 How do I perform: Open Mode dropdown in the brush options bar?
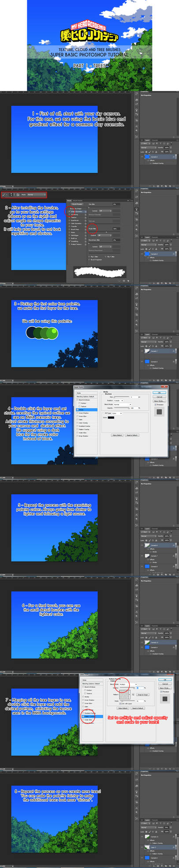click(37, 194)
